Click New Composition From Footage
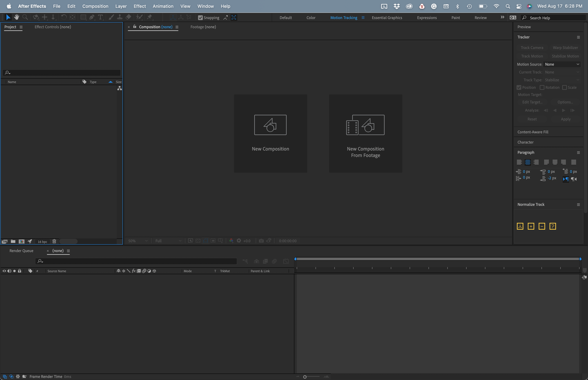 pyautogui.click(x=365, y=133)
